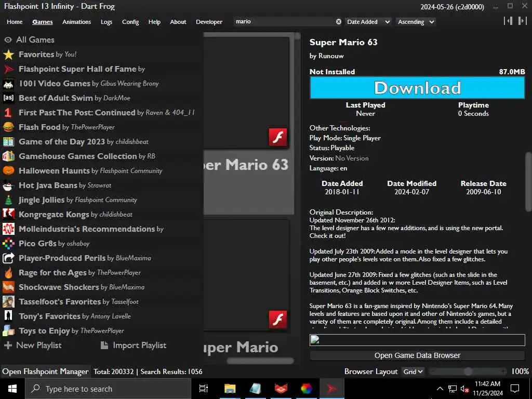Adjust the thumbnail zoom slider
Image resolution: width=532 pixels, height=399 pixels.
pos(468,371)
